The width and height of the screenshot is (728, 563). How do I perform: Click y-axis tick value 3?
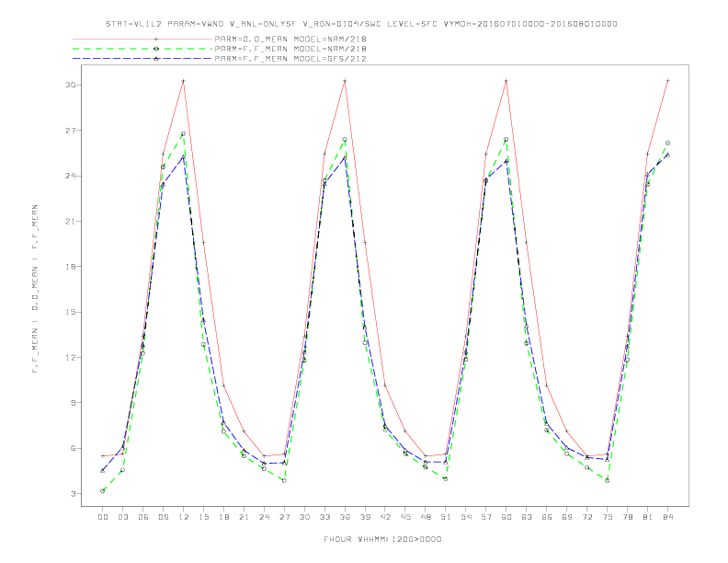pyautogui.click(x=73, y=494)
